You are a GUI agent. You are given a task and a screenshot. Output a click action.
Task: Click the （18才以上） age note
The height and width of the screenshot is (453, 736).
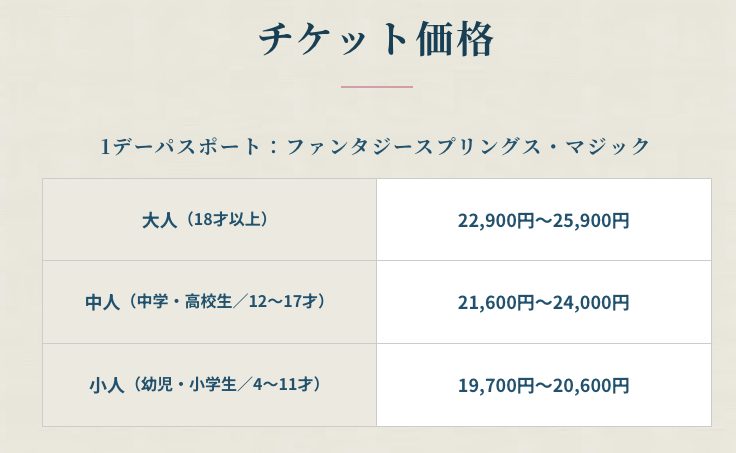click(x=228, y=219)
